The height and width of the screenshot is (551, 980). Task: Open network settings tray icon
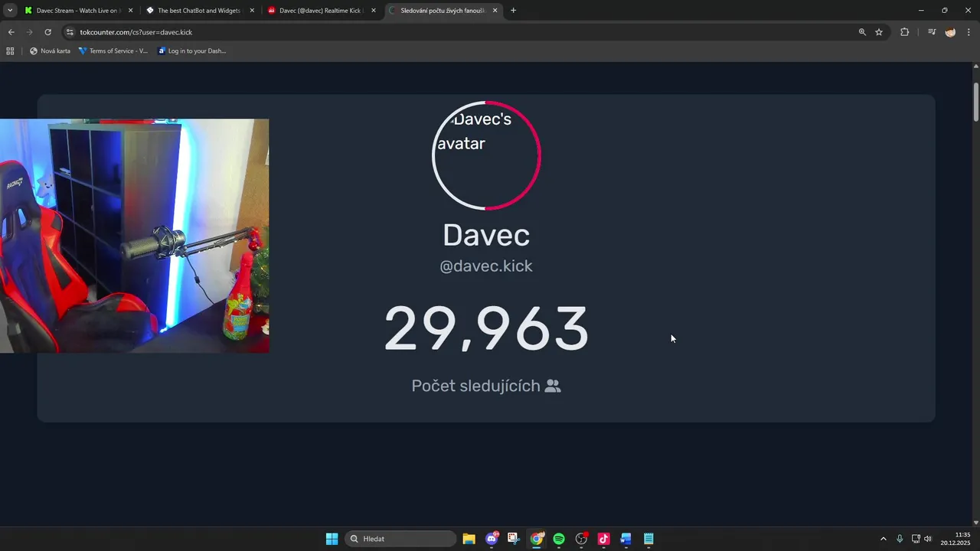click(916, 539)
